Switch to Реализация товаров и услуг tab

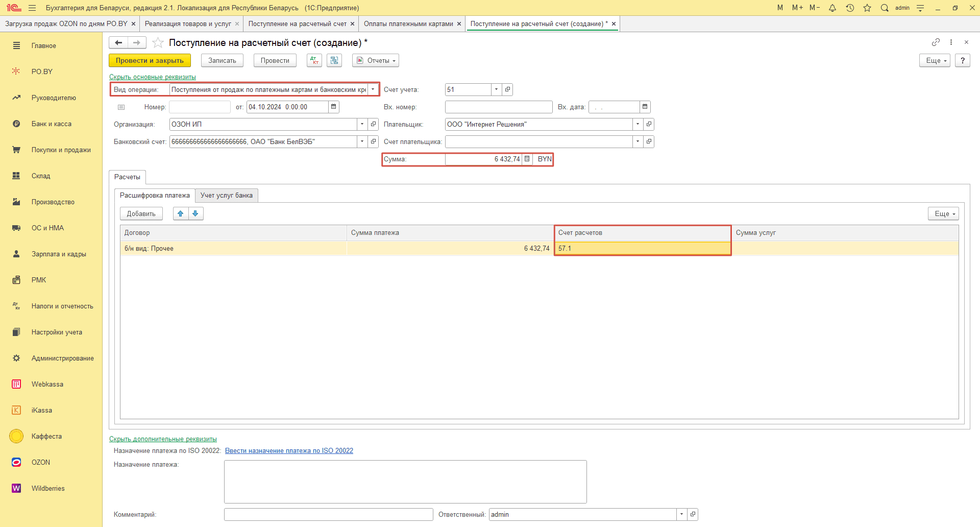[188, 23]
